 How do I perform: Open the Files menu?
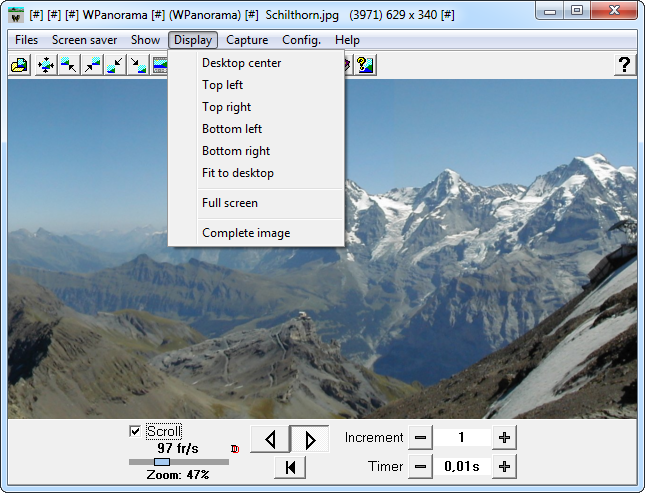[x=26, y=40]
